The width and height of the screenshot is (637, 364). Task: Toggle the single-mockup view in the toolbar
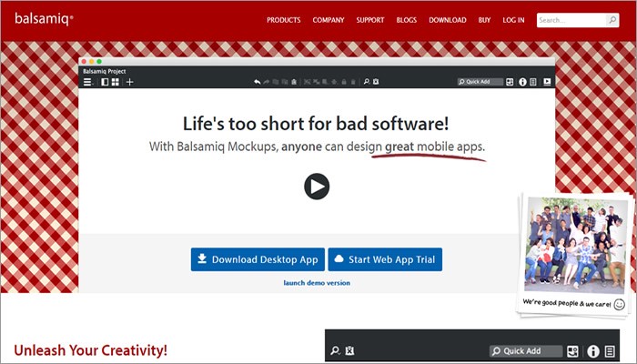105,82
